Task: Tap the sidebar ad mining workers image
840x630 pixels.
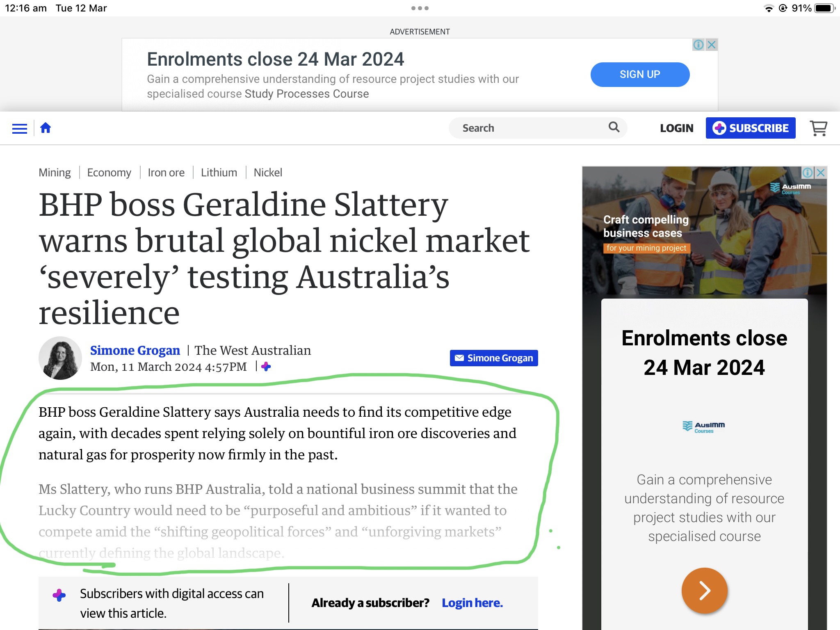Action: 704,231
